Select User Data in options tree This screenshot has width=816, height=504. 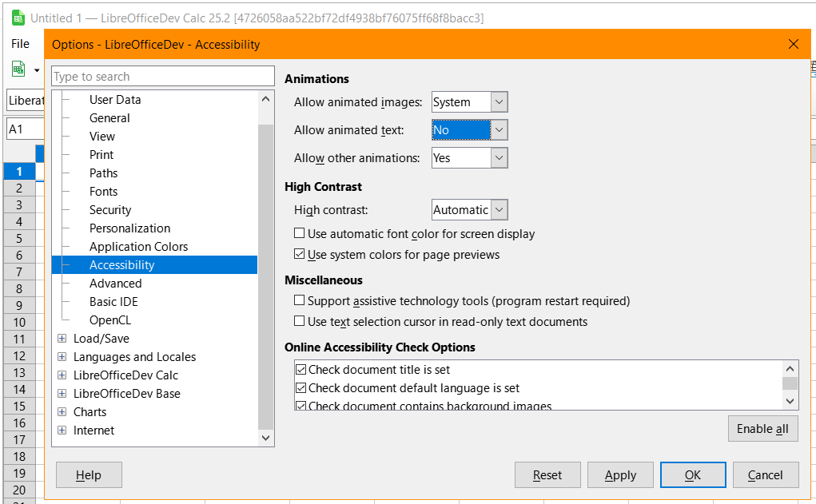point(115,99)
